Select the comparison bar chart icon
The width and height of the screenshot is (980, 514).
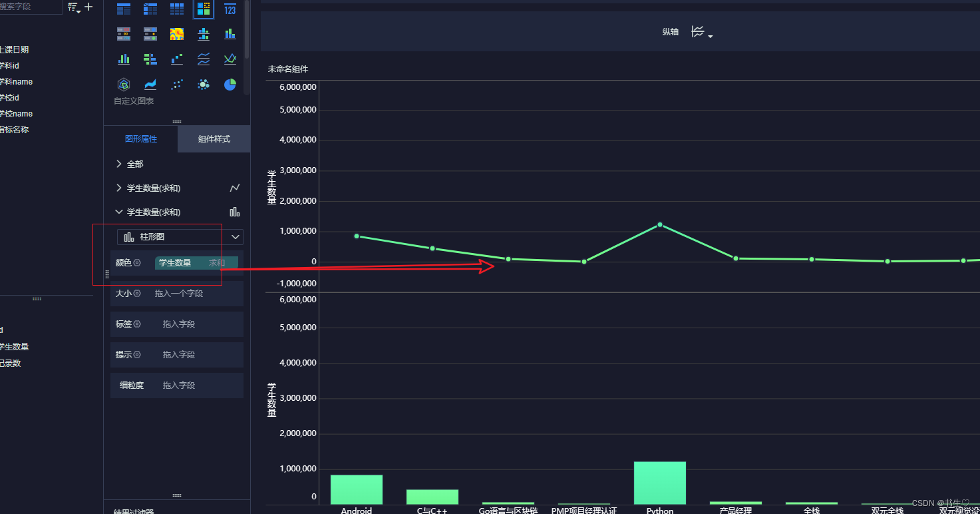[x=150, y=59]
